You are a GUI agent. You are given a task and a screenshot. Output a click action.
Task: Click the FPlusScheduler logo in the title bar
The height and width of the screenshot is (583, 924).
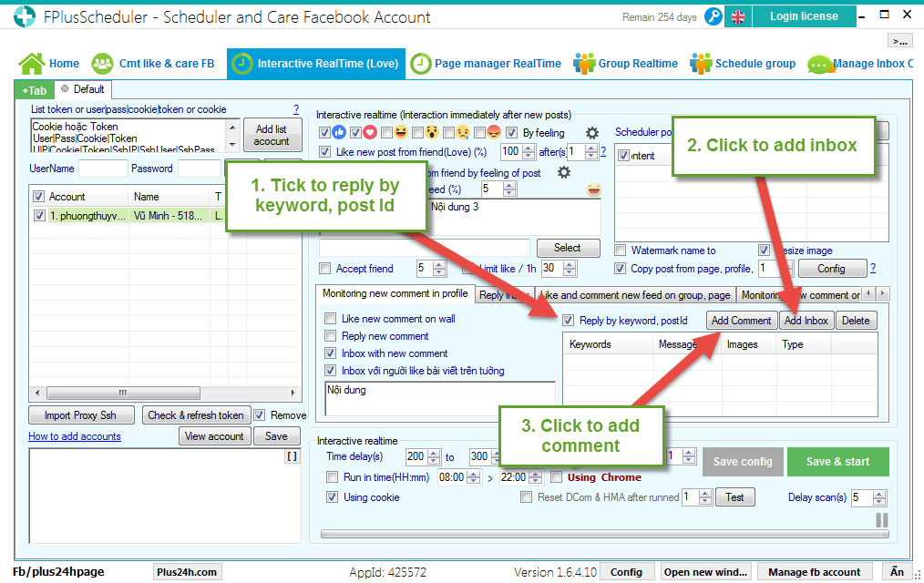[x=25, y=16]
